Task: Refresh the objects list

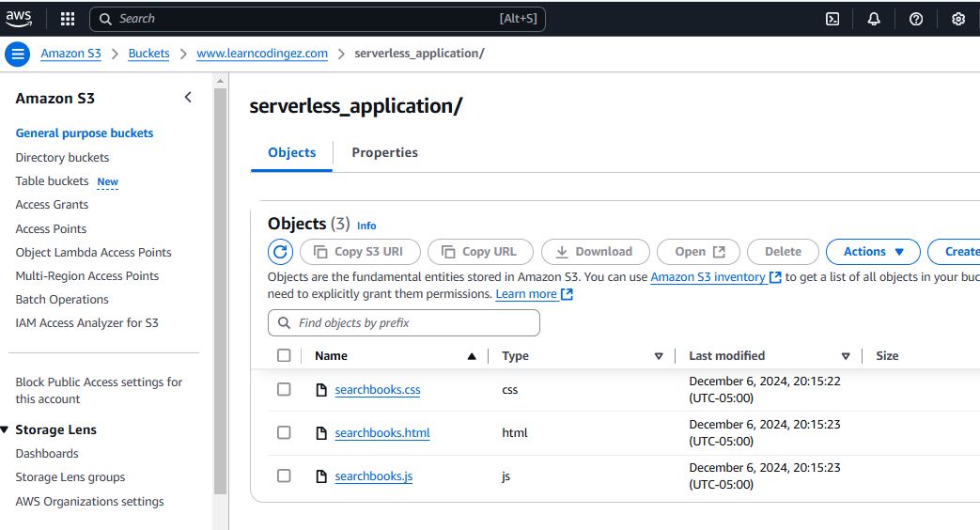Action: [x=280, y=251]
